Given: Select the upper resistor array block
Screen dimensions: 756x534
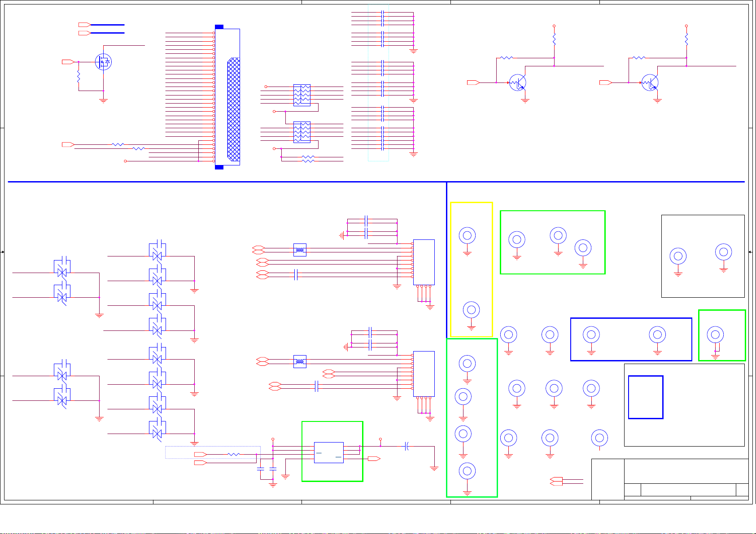Looking at the screenshot, I should [x=302, y=95].
